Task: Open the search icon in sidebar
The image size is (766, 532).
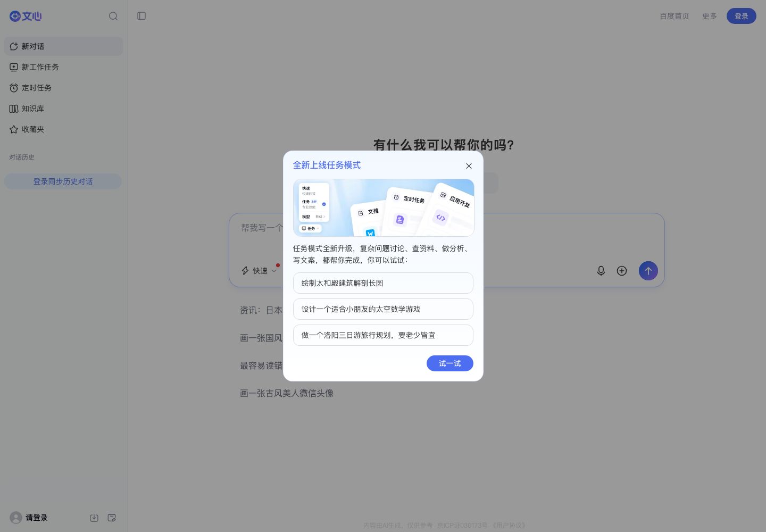Action: tap(113, 16)
